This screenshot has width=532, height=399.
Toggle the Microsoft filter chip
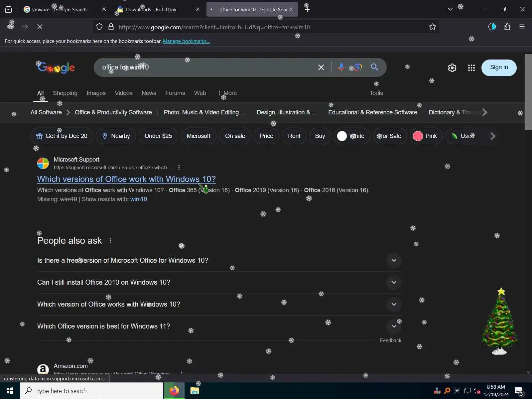pos(199,136)
